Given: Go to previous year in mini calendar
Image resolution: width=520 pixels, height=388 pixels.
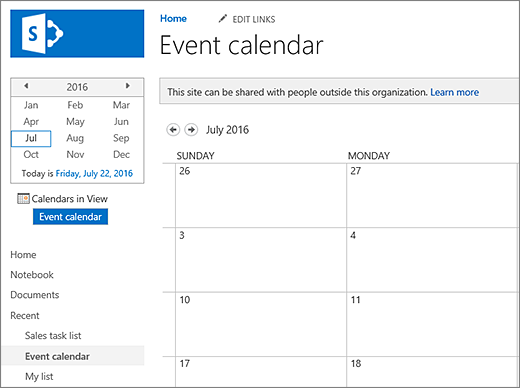Looking at the screenshot, I should (x=26, y=86).
